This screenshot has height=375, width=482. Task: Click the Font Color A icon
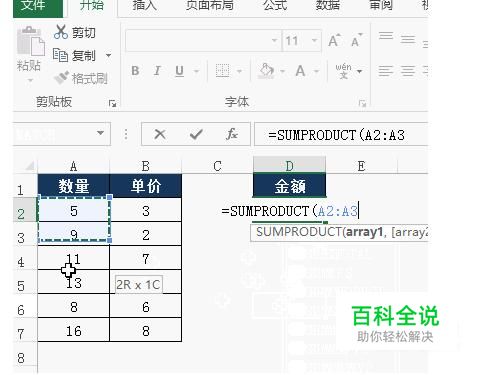tap(300, 71)
